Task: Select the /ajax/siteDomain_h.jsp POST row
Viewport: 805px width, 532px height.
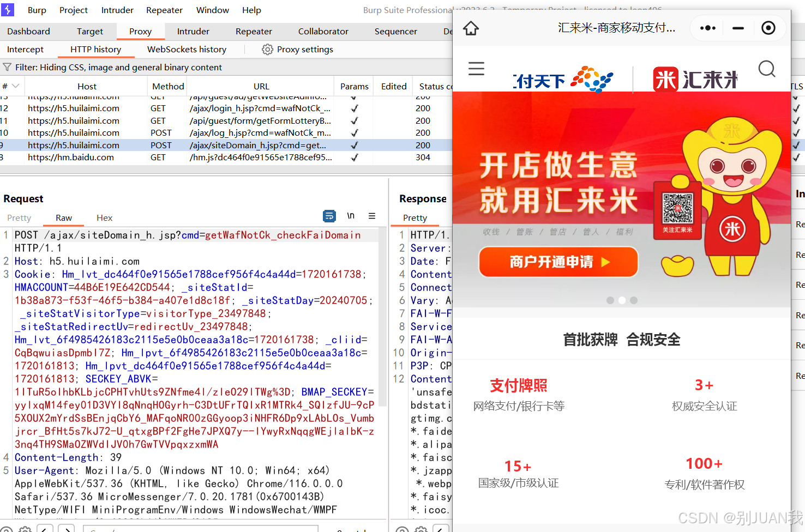Action: [x=226, y=145]
